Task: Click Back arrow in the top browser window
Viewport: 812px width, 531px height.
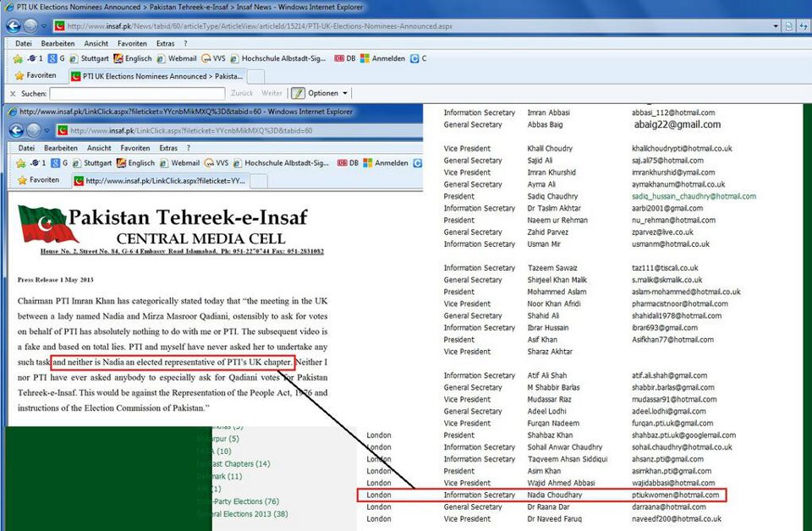Action: point(14,26)
